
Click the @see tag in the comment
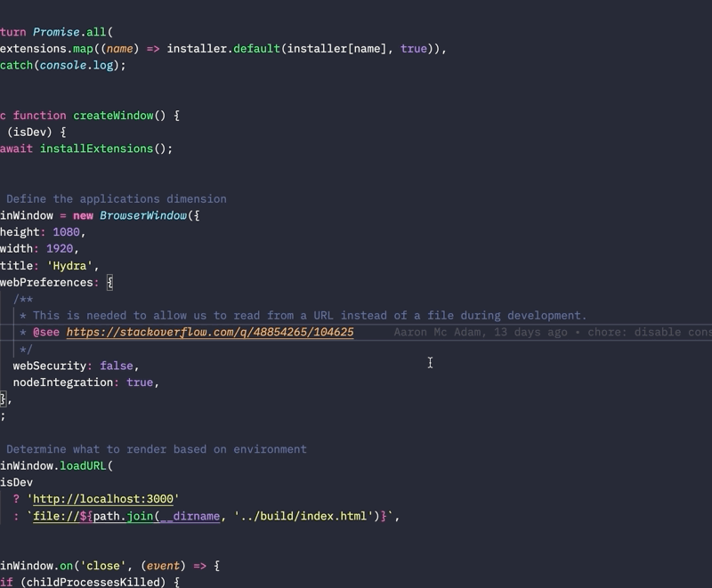[46, 332]
